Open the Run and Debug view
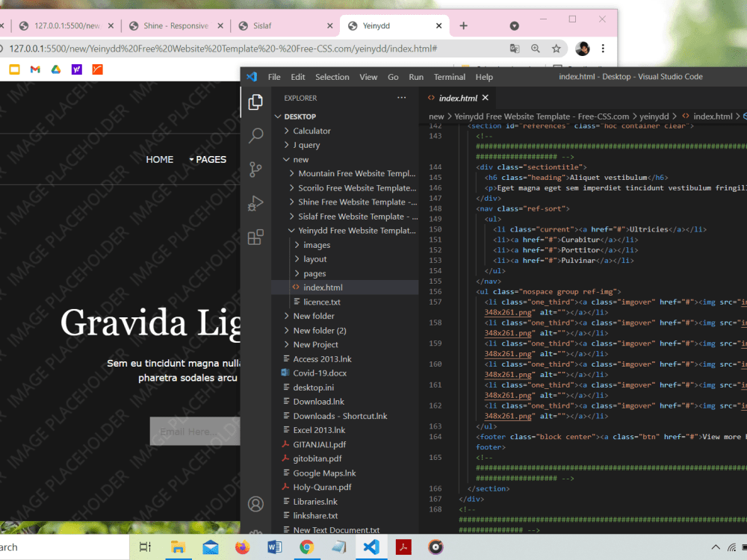Screen dimensions: 747x560 [255, 203]
